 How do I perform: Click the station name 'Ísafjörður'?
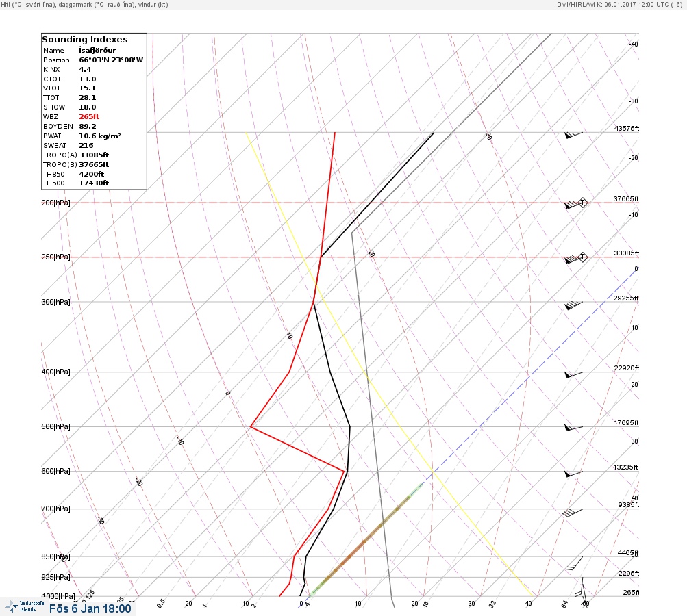(x=97, y=51)
